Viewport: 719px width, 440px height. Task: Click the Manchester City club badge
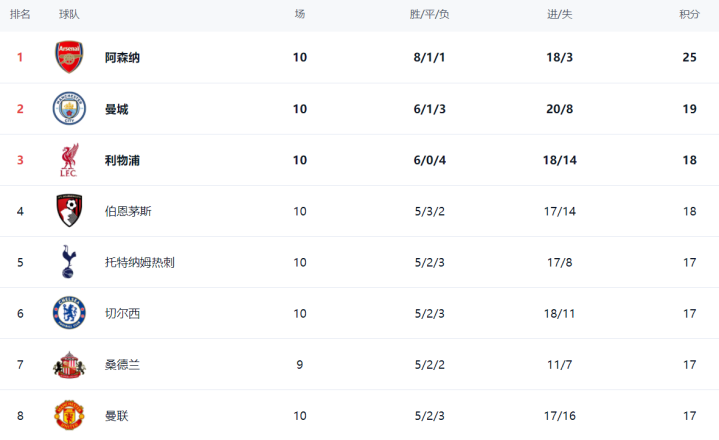point(69,109)
